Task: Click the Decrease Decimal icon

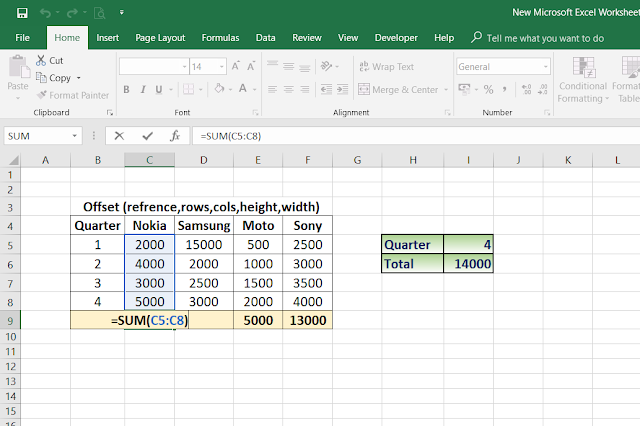Action: click(542, 89)
